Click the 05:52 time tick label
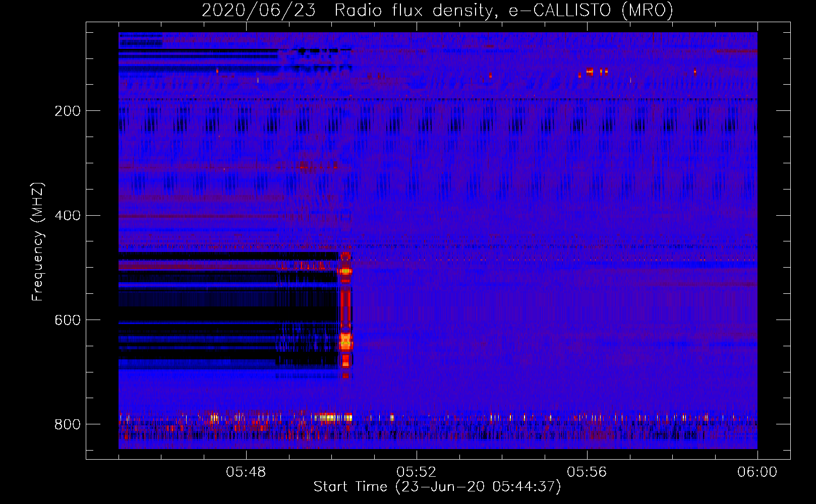This screenshot has height=504, width=816. coord(417,472)
